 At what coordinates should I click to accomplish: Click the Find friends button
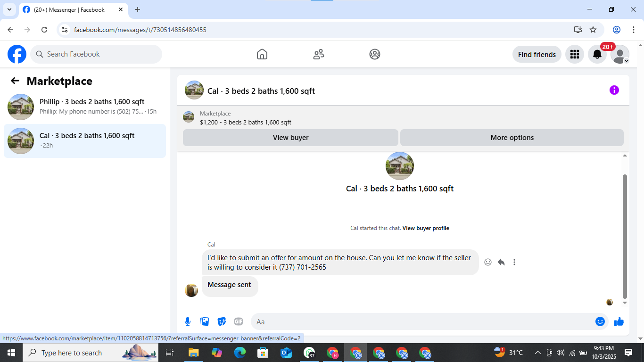[537, 54]
